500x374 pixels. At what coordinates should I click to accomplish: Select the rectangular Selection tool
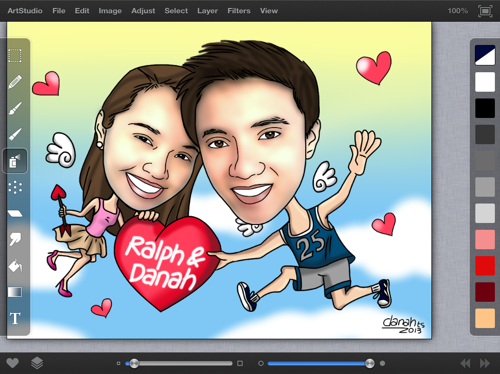pos(15,56)
